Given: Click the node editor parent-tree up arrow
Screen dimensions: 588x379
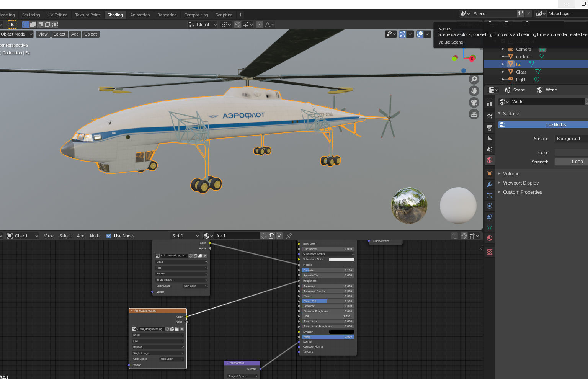Looking at the screenshot, I should pos(454,236).
